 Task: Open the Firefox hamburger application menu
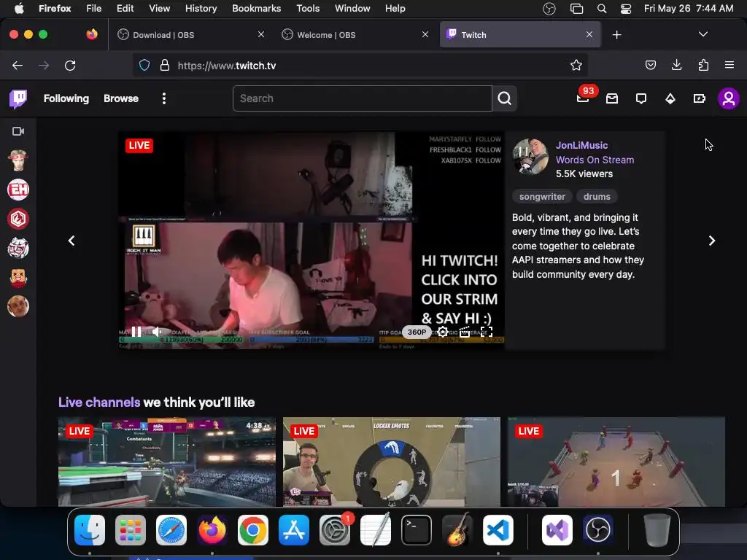(x=729, y=65)
